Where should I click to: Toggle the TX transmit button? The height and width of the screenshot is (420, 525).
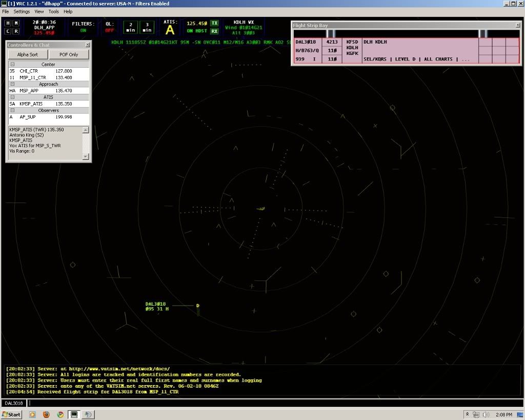coord(214,23)
